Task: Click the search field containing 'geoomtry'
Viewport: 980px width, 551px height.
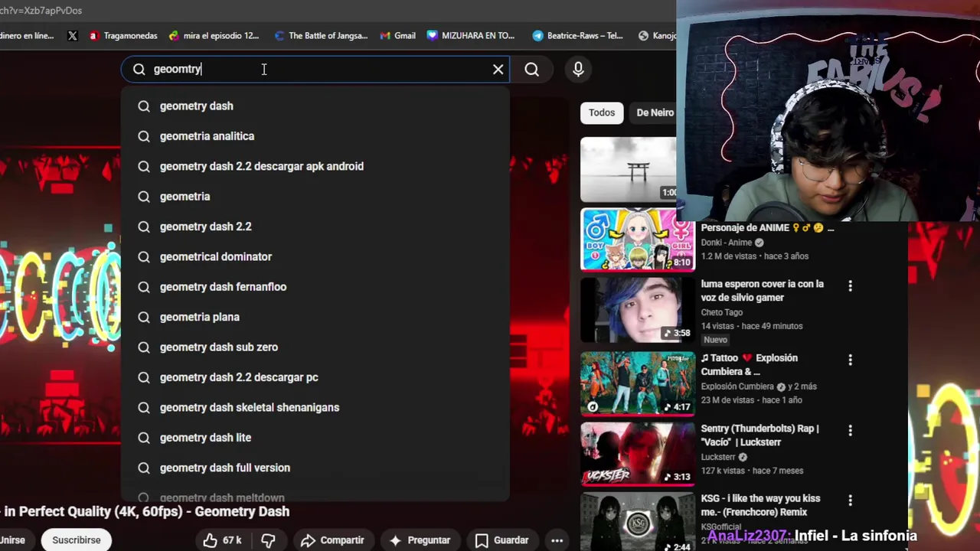Action: pos(315,70)
